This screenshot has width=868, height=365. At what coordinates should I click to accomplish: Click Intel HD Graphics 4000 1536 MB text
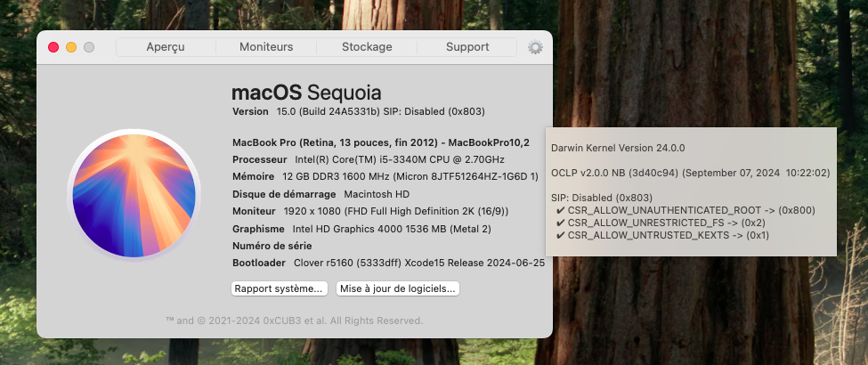[x=392, y=228]
